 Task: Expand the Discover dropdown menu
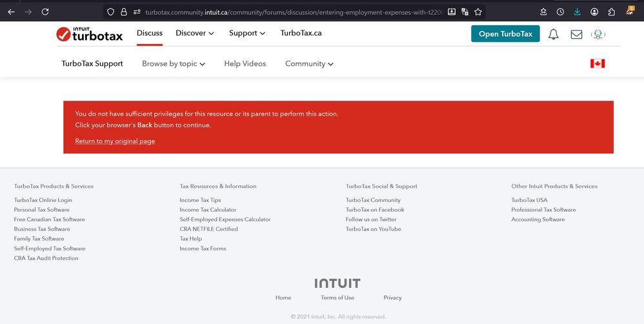click(x=194, y=33)
